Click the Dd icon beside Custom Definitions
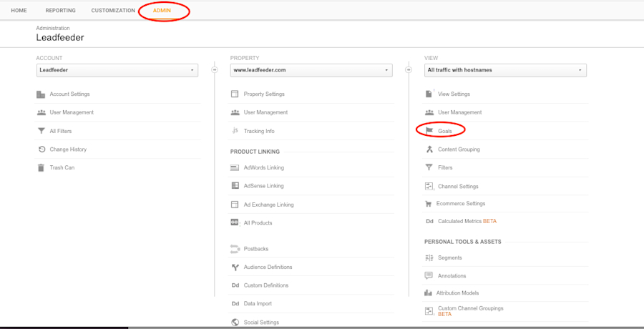The height and width of the screenshot is (329, 644). [235, 285]
